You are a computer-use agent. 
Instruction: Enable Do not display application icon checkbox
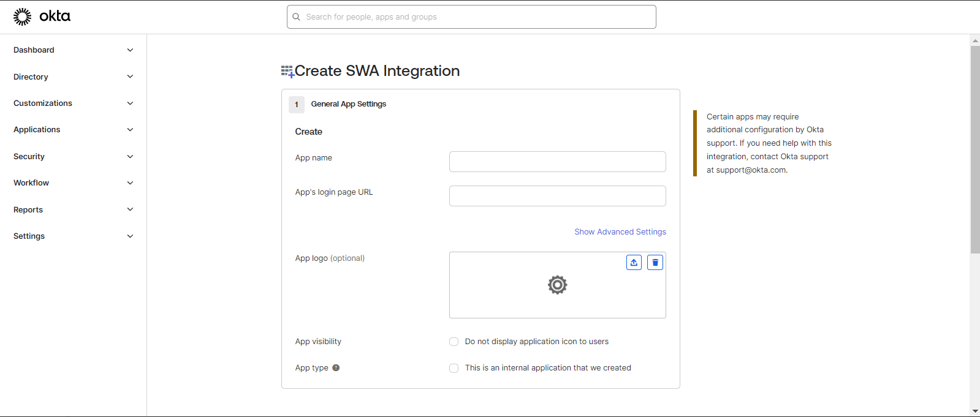pos(454,342)
